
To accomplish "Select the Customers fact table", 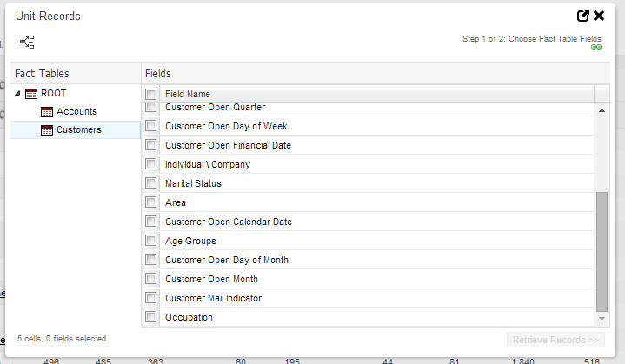I will point(78,130).
